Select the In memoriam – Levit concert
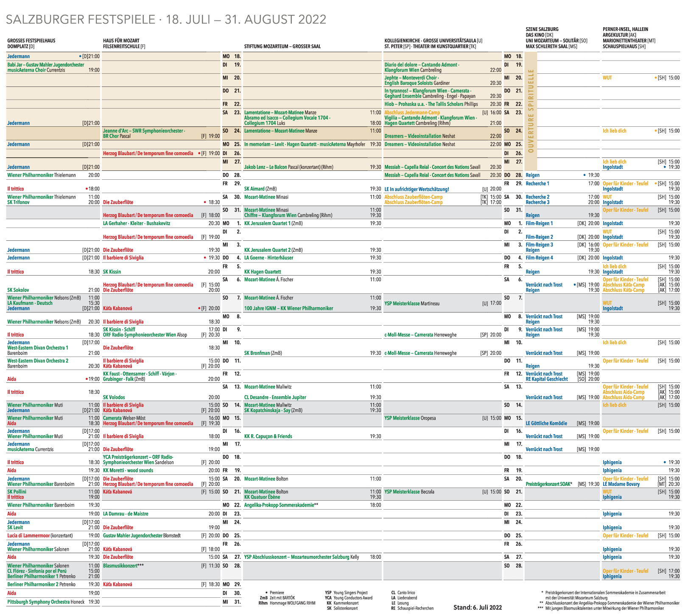688x616 pixels. [304, 145]
